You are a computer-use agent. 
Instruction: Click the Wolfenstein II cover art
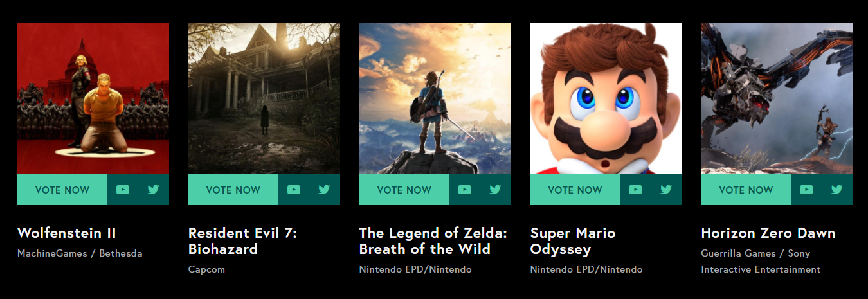[93, 98]
